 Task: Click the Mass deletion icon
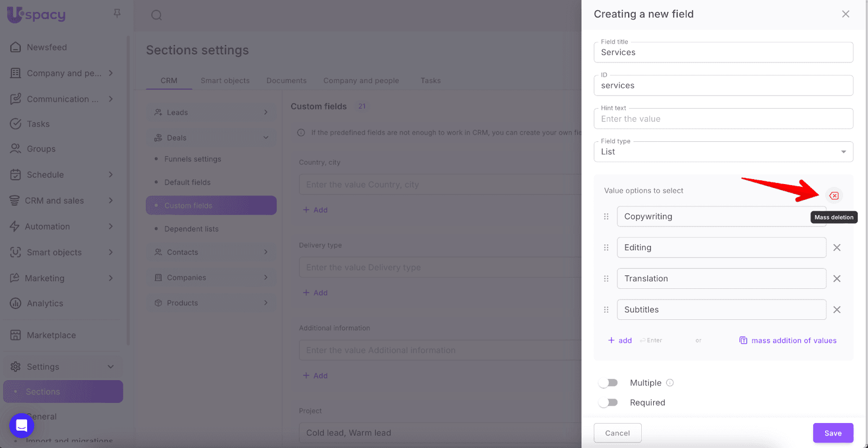pos(834,195)
